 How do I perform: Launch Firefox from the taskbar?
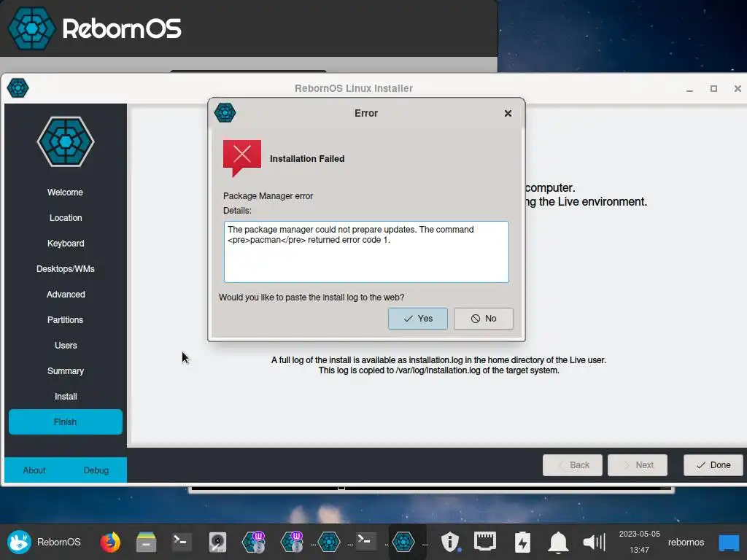point(110,542)
